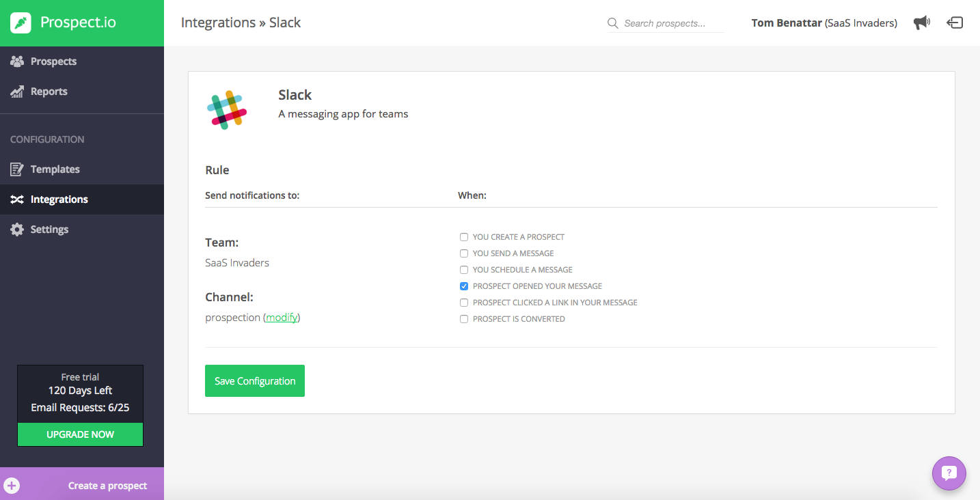Uncheck 'Prospect opened your message'

point(464,286)
